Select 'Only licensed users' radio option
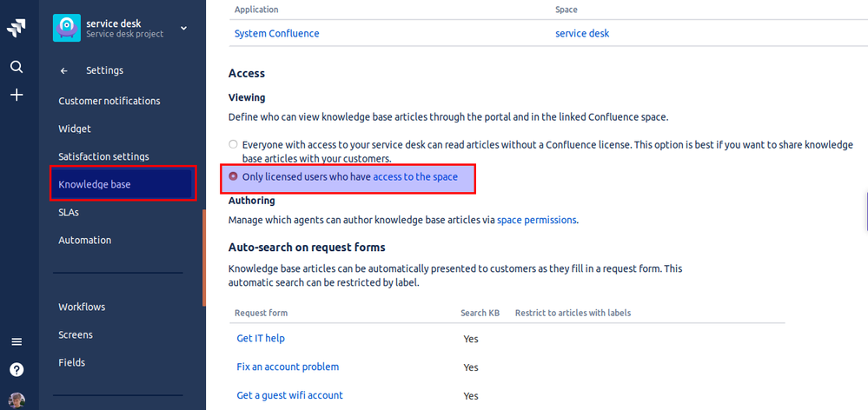This screenshot has width=868, height=410. pos(233,176)
